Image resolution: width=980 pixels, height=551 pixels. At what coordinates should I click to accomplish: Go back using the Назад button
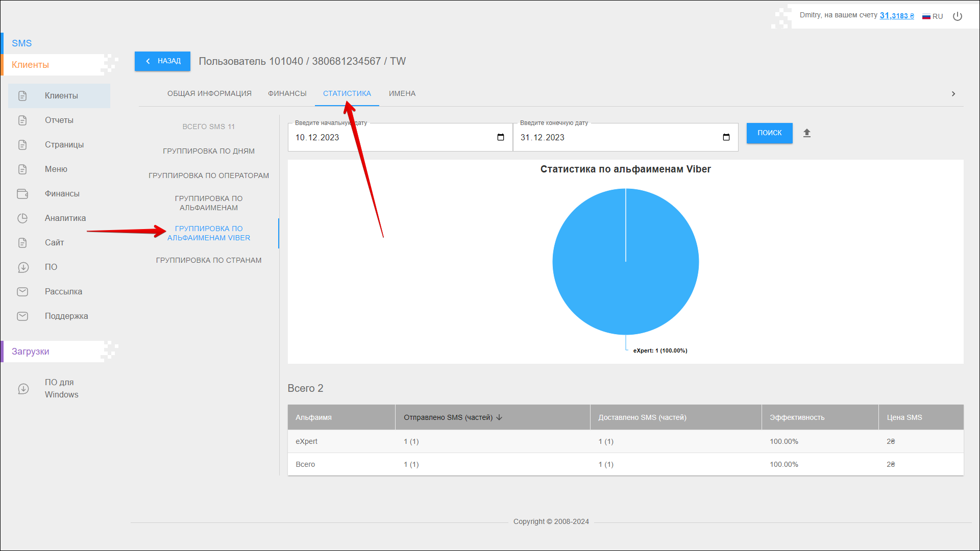click(x=162, y=61)
